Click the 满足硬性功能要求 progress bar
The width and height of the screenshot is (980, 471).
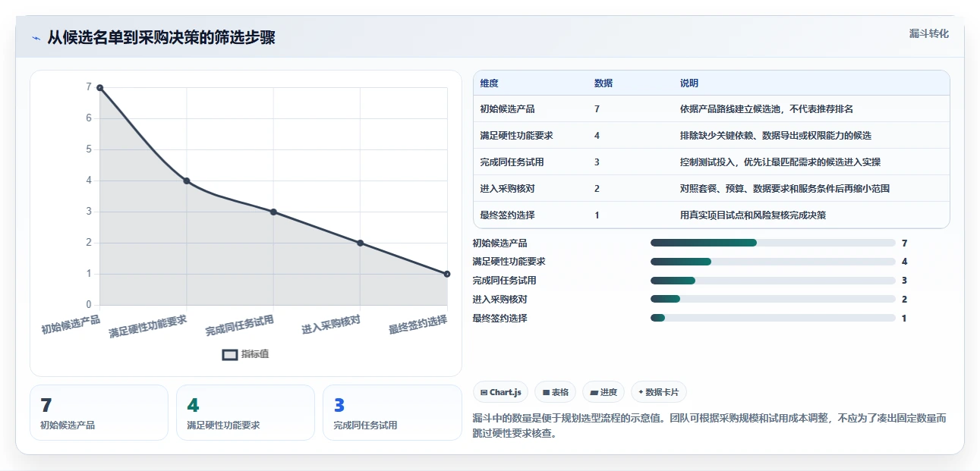773,262
